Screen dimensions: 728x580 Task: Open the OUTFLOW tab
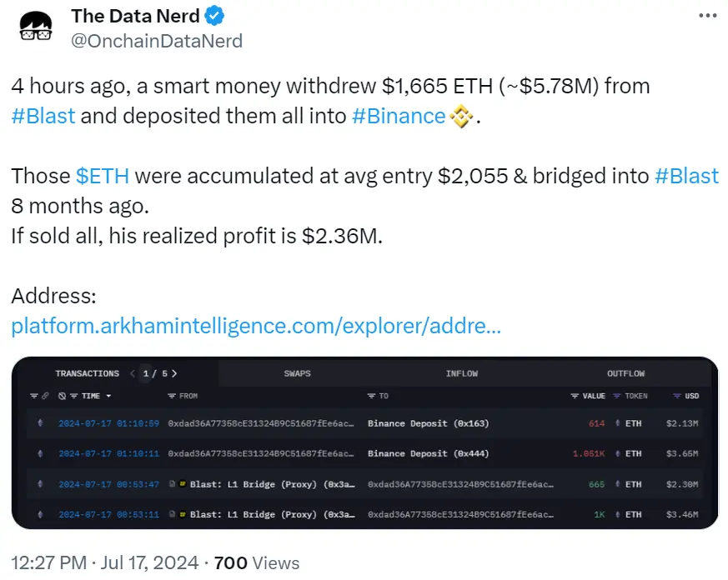click(625, 373)
